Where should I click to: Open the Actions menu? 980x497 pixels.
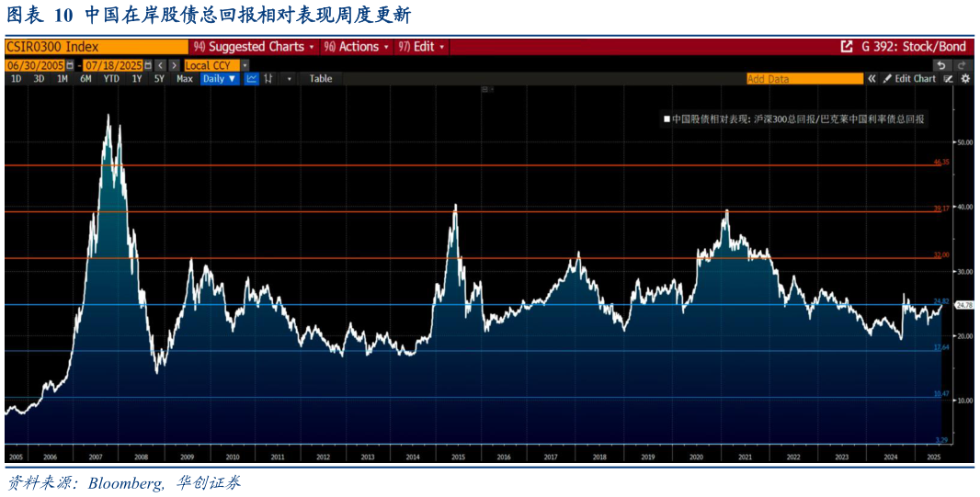pos(357,47)
